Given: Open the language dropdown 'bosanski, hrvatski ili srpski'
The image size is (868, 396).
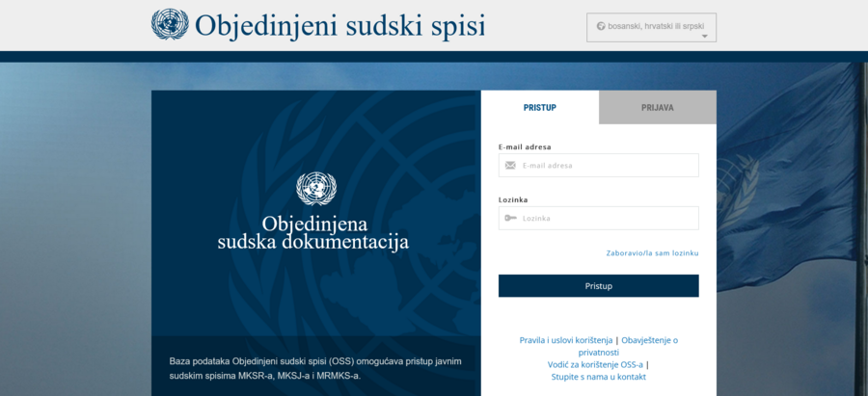Looking at the screenshot, I should coord(652,28).
